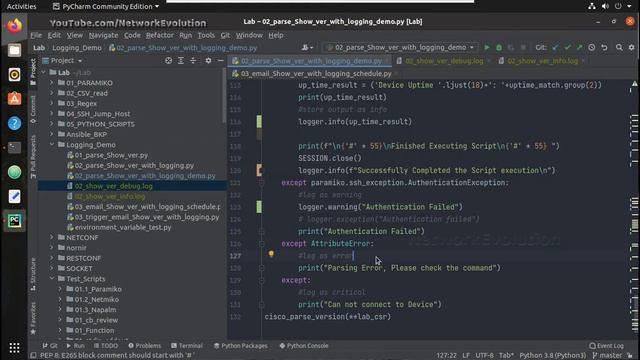The image size is (640, 360).
Task: Open the run configuration dropdown
Action: pyautogui.click(x=400, y=48)
